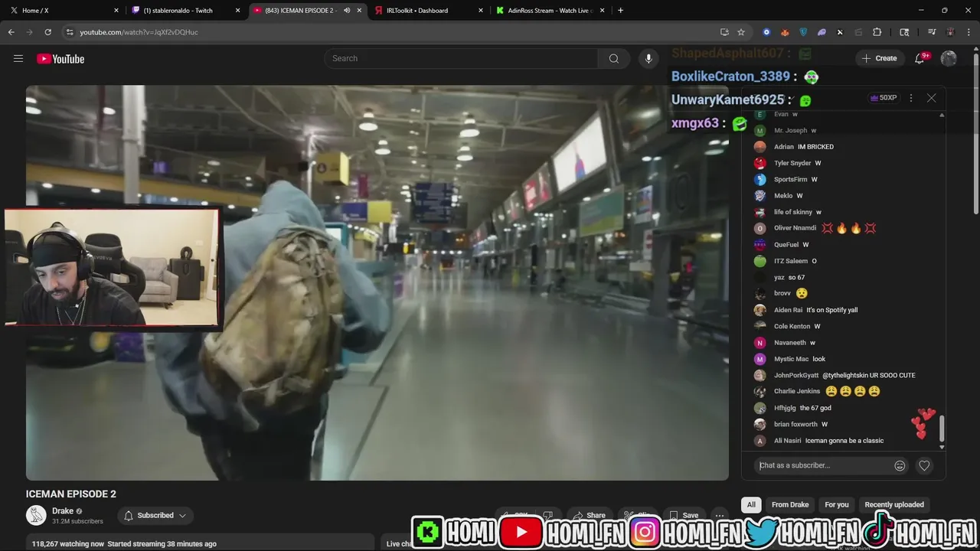
Task: Click the browser address bar URL
Action: coord(139,32)
